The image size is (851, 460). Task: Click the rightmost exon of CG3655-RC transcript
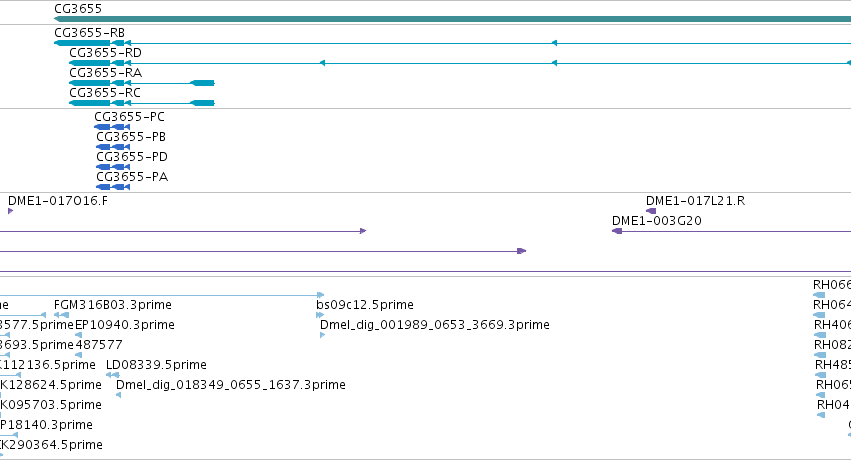[x=203, y=103]
